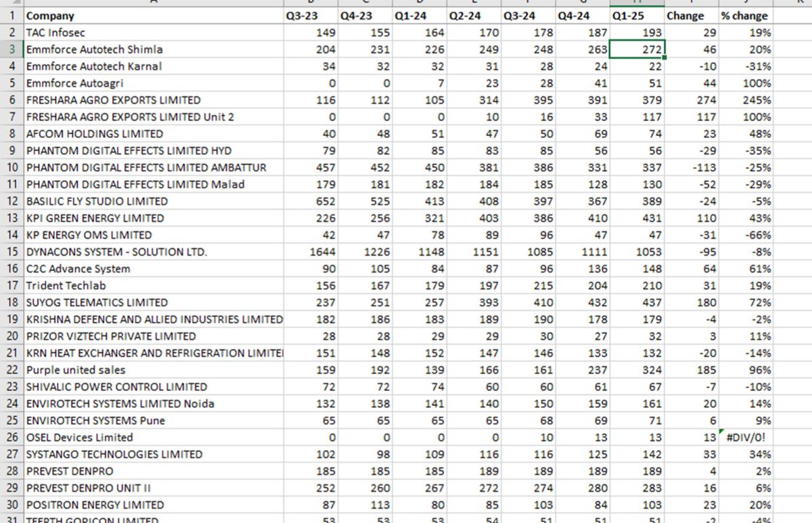Select the Change header cell
Viewport: 812px width, 523px height.
pyautogui.click(x=692, y=16)
